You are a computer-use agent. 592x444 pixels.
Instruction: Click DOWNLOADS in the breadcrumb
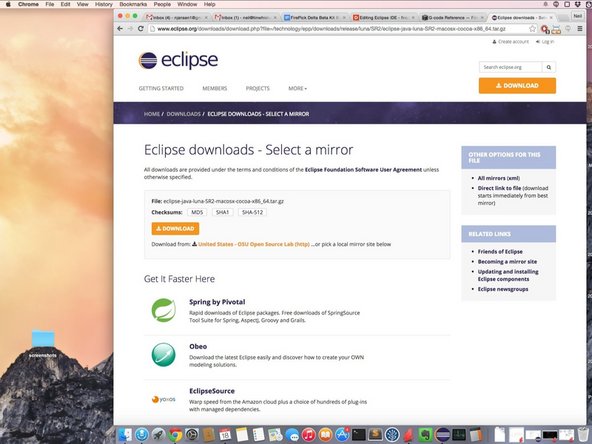183,114
